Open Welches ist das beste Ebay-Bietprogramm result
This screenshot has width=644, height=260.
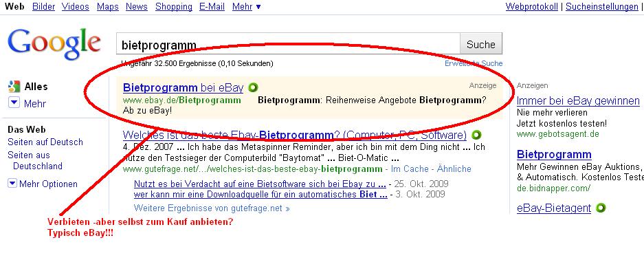(x=294, y=135)
